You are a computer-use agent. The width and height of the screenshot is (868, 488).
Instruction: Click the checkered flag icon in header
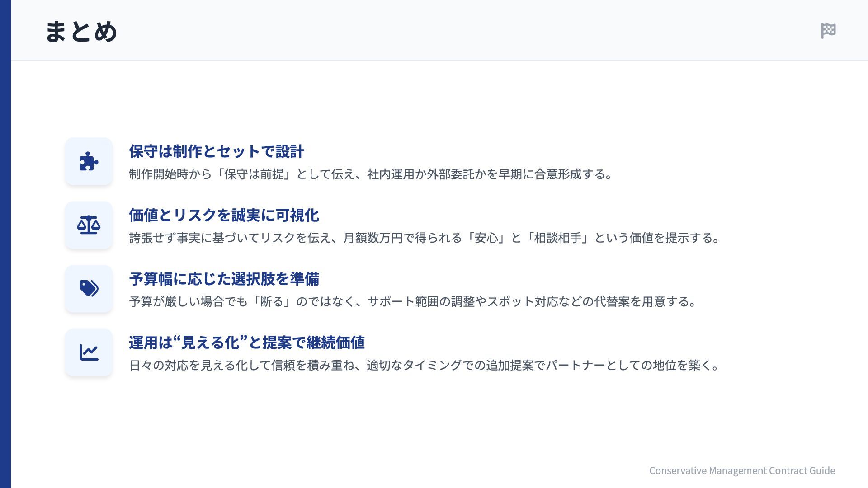click(828, 31)
